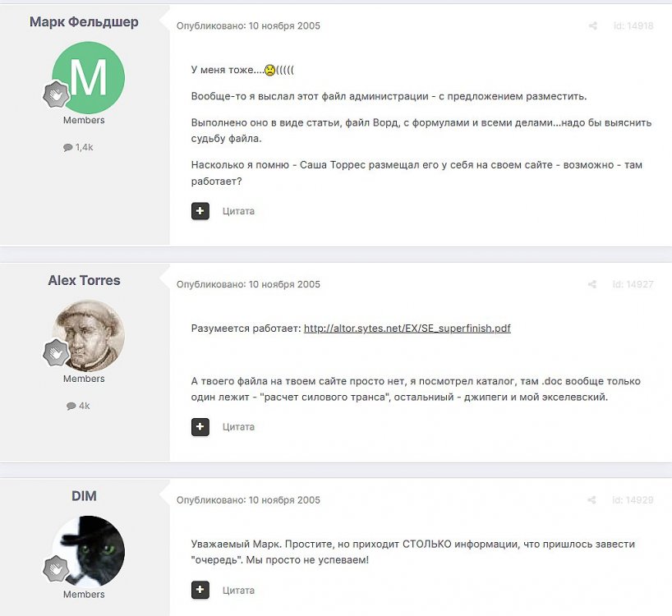Click share icon on DIM's post
Image resolution: width=672 pixels, height=616 pixels.
click(591, 500)
